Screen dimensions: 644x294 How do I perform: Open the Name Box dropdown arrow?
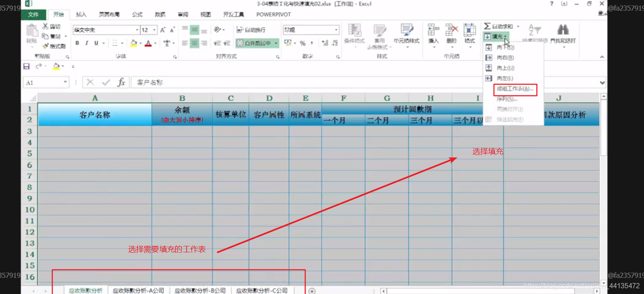pyautogui.click(x=65, y=83)
